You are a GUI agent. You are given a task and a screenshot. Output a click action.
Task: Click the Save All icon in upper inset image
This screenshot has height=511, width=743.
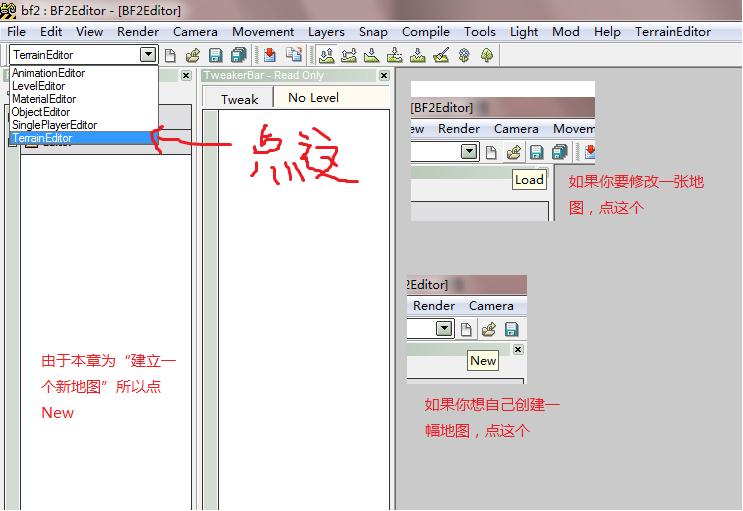click(560, 152)
